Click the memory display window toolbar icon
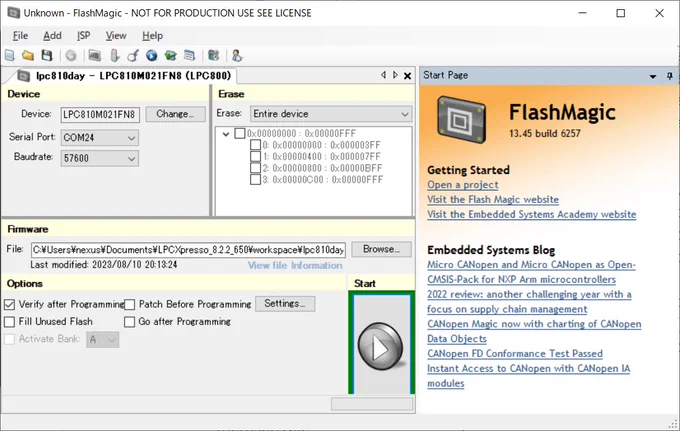Image resolution: width=680 pixels, height=431 pixels. 190,56
